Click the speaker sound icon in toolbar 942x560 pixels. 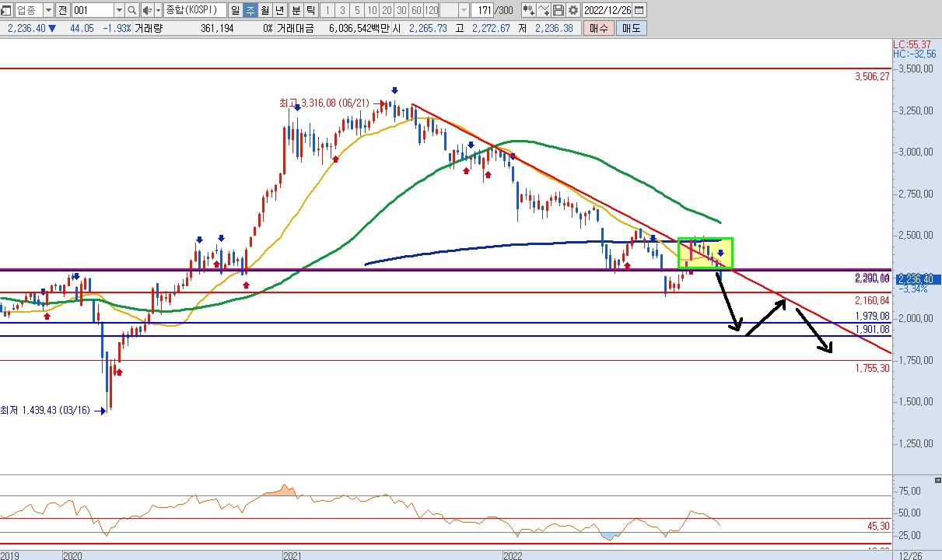pos(145,10)
